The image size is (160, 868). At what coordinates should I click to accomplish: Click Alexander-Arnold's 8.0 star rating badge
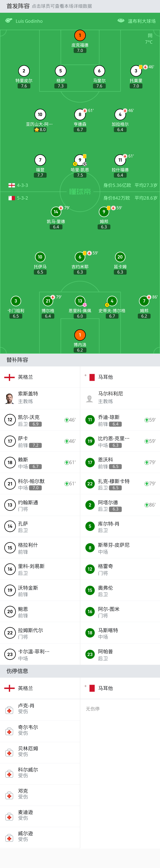coord(40,130)
